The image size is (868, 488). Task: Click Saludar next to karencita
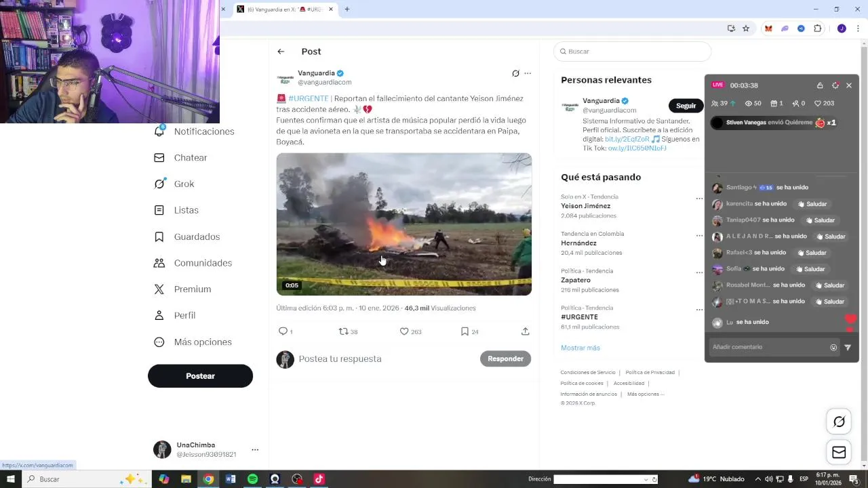point(812,204)
